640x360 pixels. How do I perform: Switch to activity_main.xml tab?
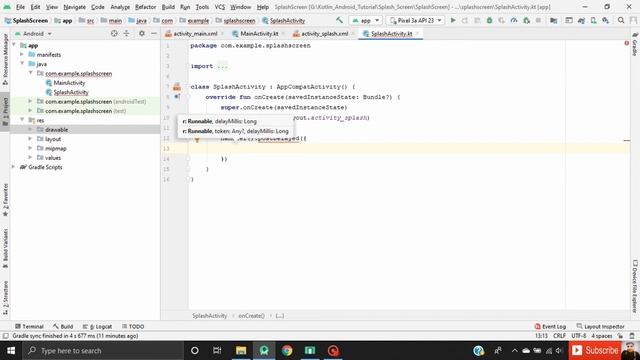(x=195, y=33)
